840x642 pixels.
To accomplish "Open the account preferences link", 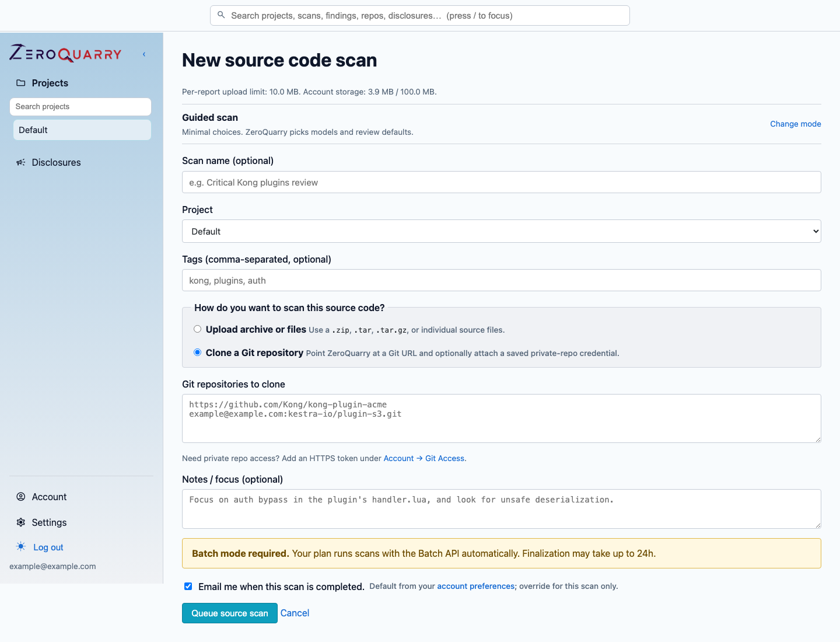I will point(475,587).
